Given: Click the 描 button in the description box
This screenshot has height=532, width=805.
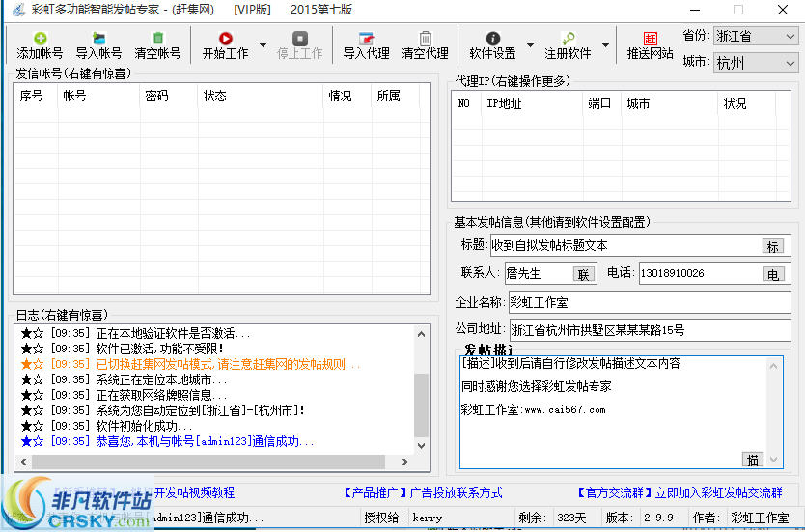Looking at the screenshot, I should (753, 460).
